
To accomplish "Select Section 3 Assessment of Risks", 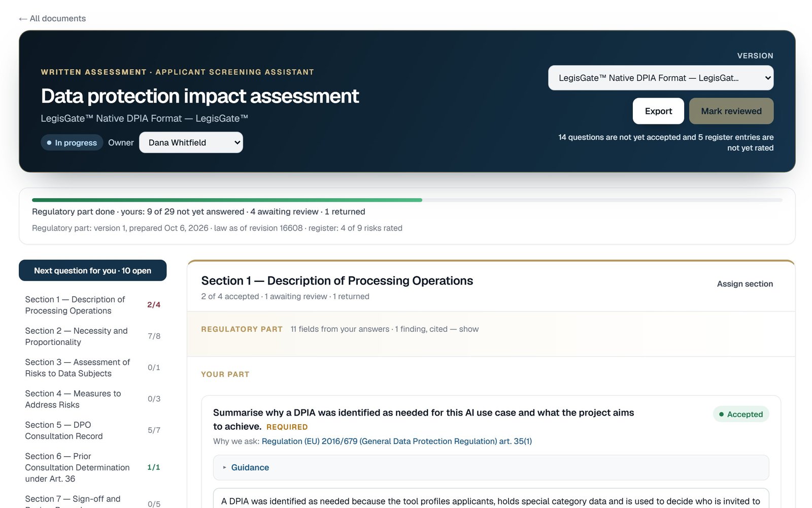I will 93,368.
